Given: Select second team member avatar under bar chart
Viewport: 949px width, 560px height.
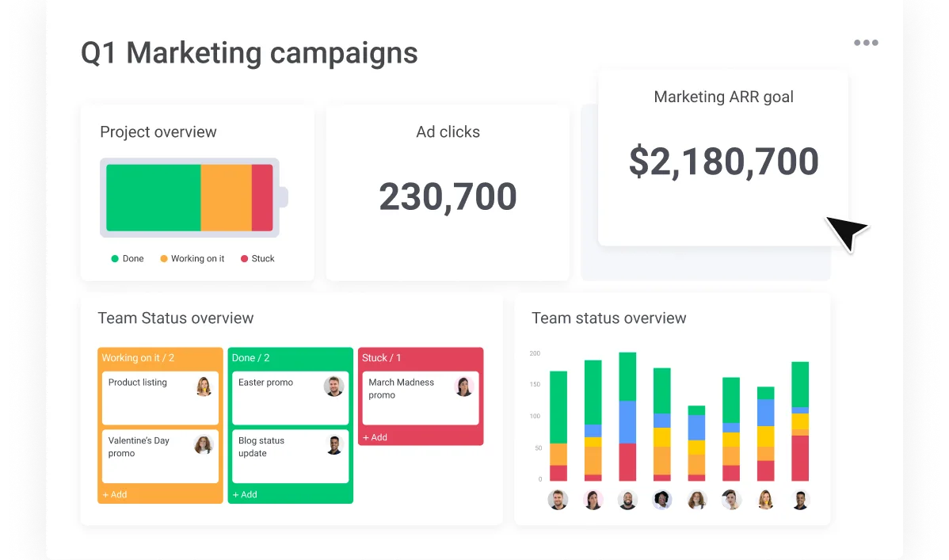Looking at the screenshot, I should pos(593,500).
